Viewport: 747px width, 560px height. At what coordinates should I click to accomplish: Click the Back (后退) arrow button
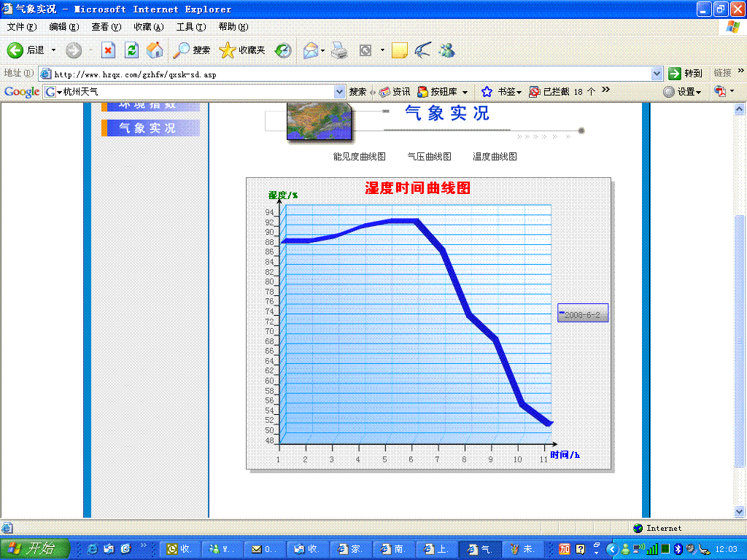pyautogui.click(x=16, y=50)
